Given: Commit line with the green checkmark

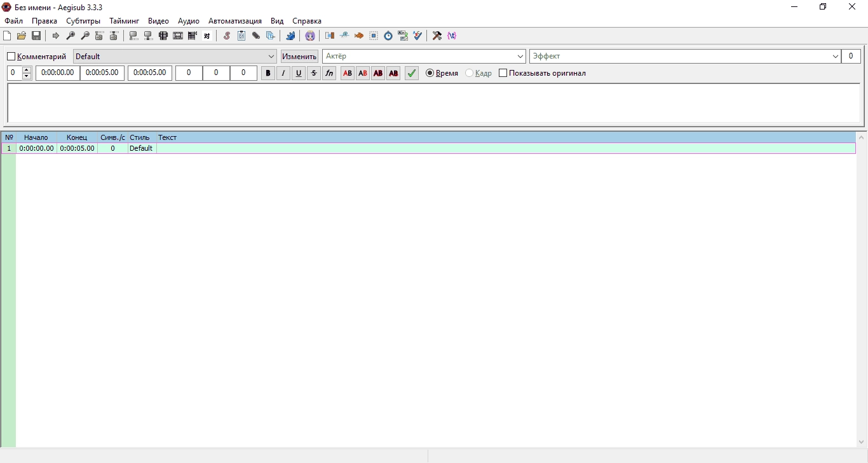Looking at the screenshot, I should [412, 73].
